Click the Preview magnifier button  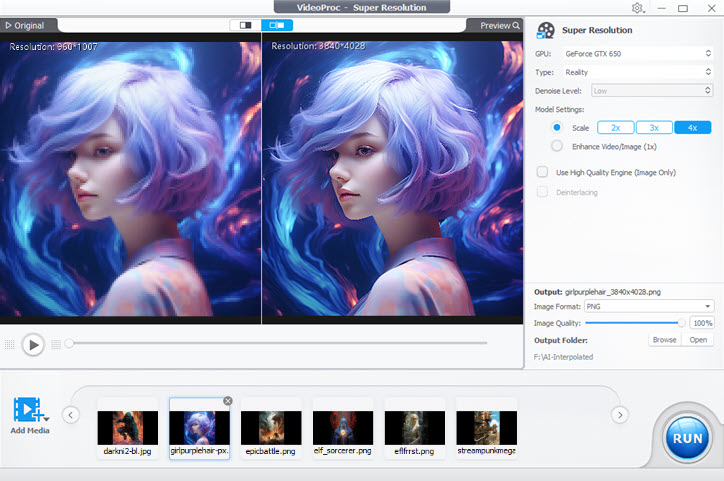click(x=500, y=25)
